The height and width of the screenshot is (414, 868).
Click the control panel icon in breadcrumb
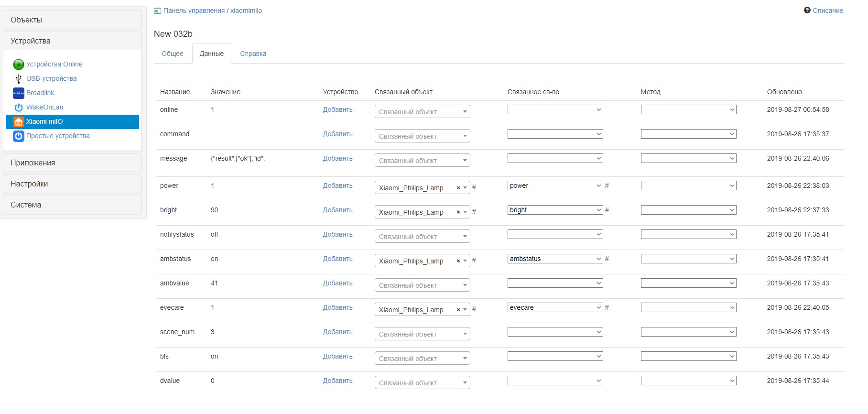point(157,11)
